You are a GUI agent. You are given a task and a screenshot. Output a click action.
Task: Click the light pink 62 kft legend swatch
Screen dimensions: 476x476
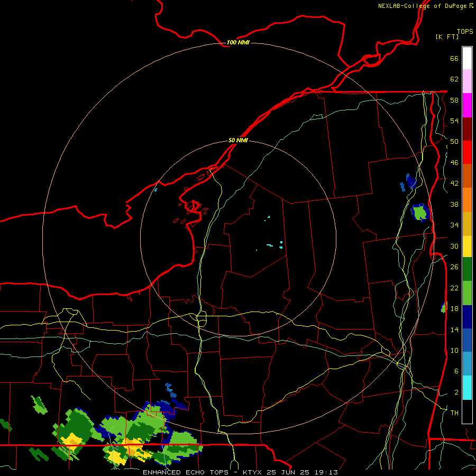(467, 81)
